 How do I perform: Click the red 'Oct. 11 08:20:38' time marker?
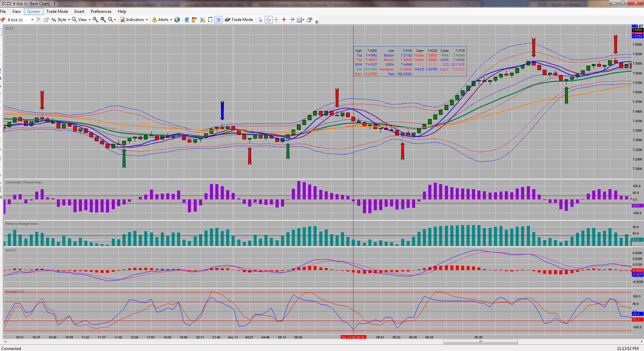(353, 337)
